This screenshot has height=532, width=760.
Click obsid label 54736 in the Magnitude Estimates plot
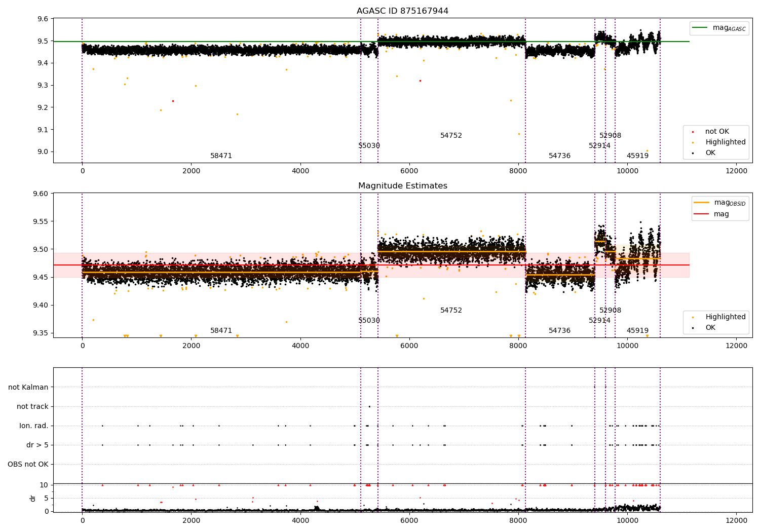pyautogui.click(x=559, y=331)
